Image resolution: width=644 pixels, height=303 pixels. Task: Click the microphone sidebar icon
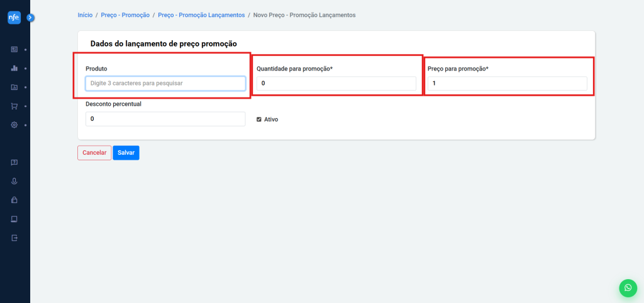[14, 181]
